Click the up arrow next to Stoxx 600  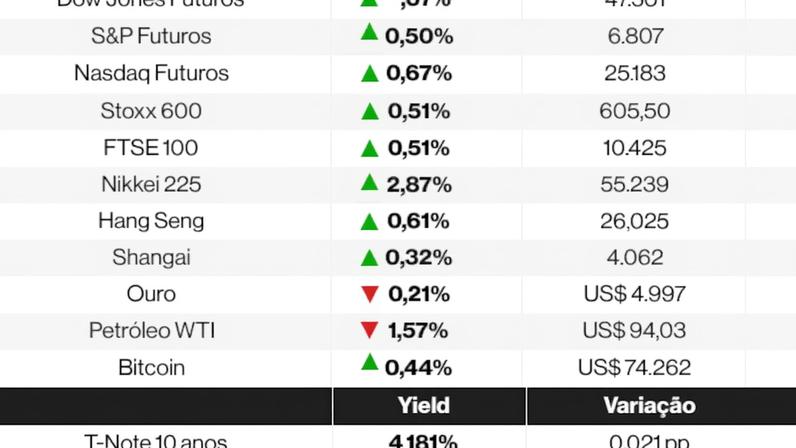[370, 110]
